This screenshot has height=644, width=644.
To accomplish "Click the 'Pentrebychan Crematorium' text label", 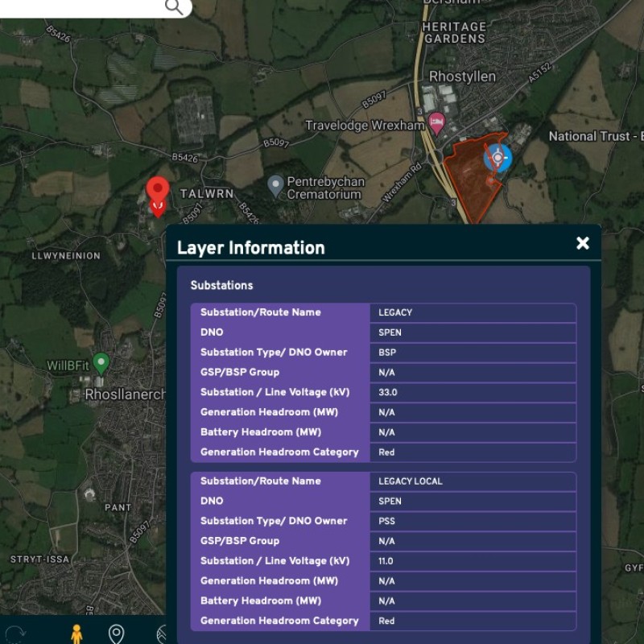I will pos(326,188).
